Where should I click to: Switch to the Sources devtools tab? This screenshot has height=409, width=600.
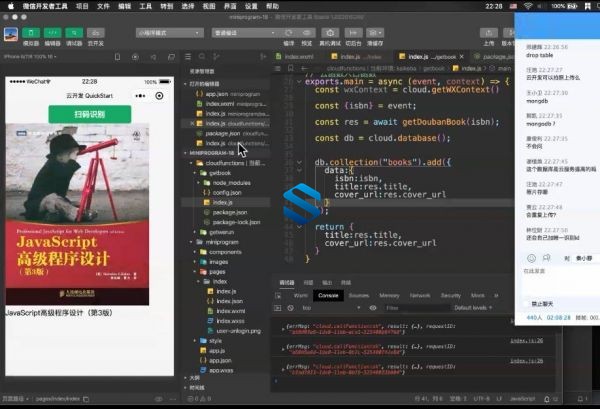359,295
